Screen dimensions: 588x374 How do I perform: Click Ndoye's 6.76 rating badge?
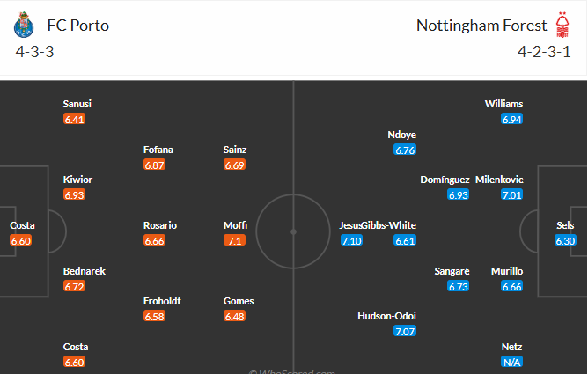(x=405, y=150)
